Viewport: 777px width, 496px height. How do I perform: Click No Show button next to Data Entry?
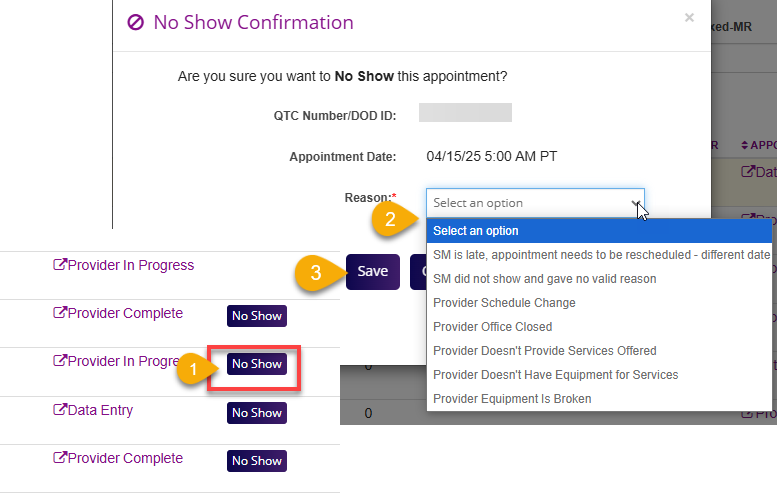(x=257, y=413)
